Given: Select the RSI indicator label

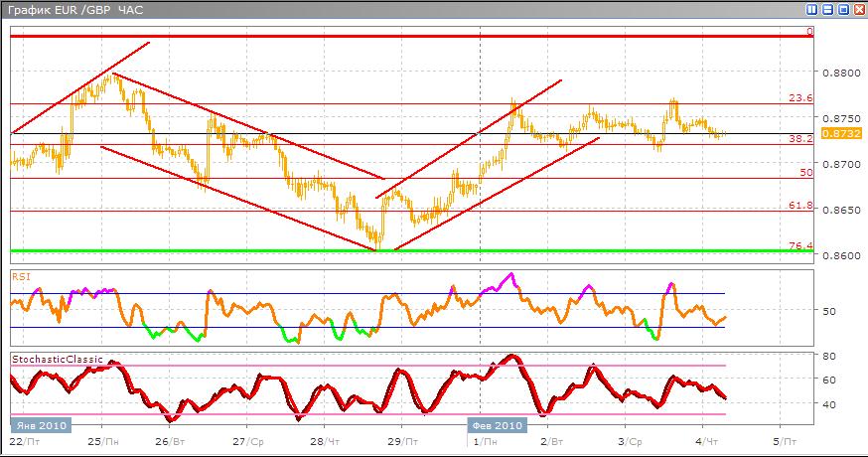Looking at the screenshot, I should click(21, 275).
